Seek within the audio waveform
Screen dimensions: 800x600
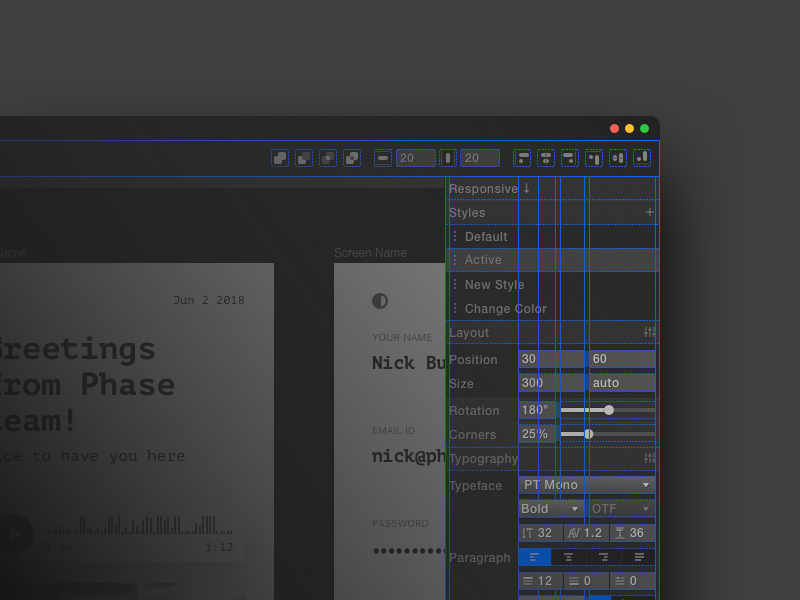point(138,526)
